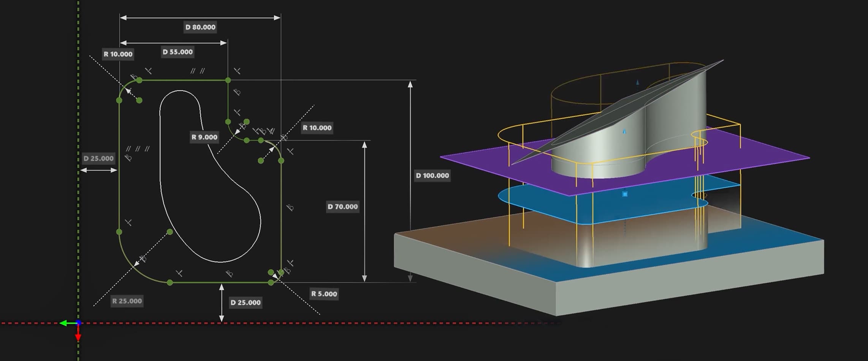
Task: Click the R 5.000 radius label
Action: pyautogui.click(x=324, y=293)
